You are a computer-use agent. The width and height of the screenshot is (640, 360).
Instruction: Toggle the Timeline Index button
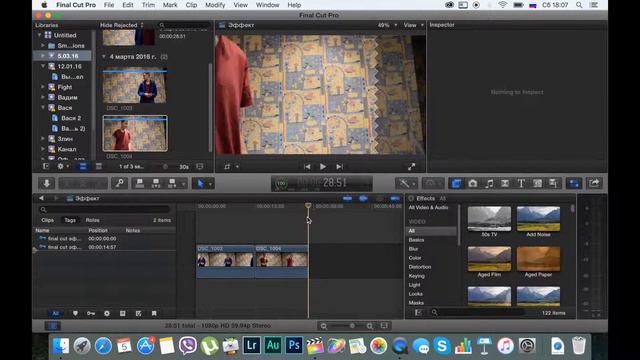point(53,326)
